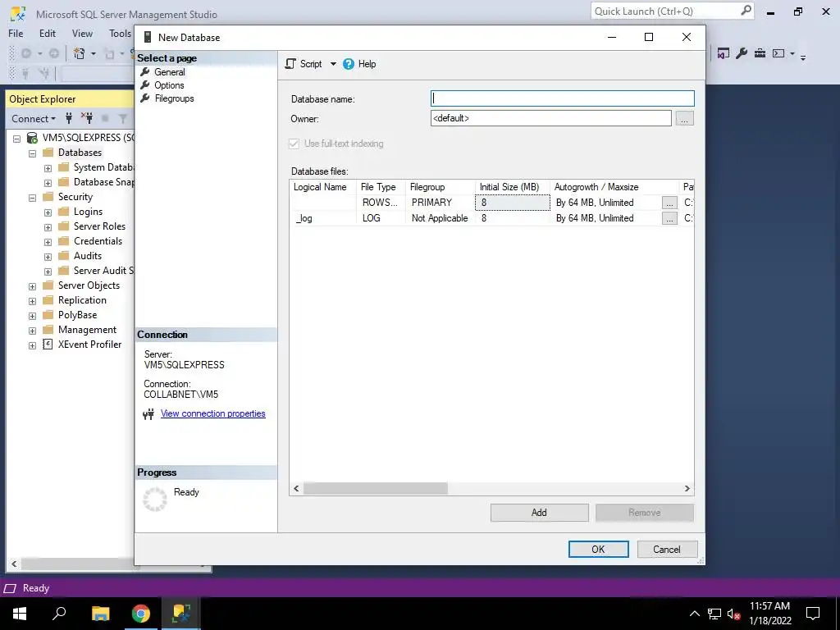Image resolution: width=840 pixels, height=630 pixels.
Task: Expand the Server Objects node
Action: (32, 286)
